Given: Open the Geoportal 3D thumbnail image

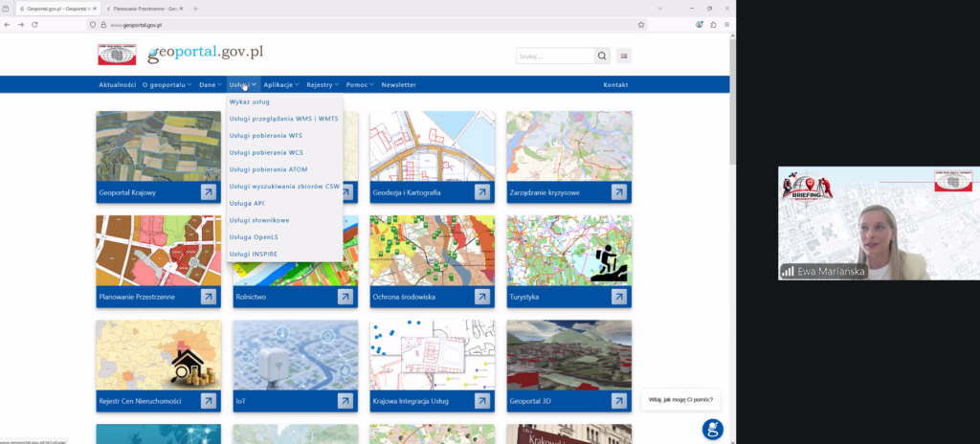Looking at the screenshot, I should (568, 355).
